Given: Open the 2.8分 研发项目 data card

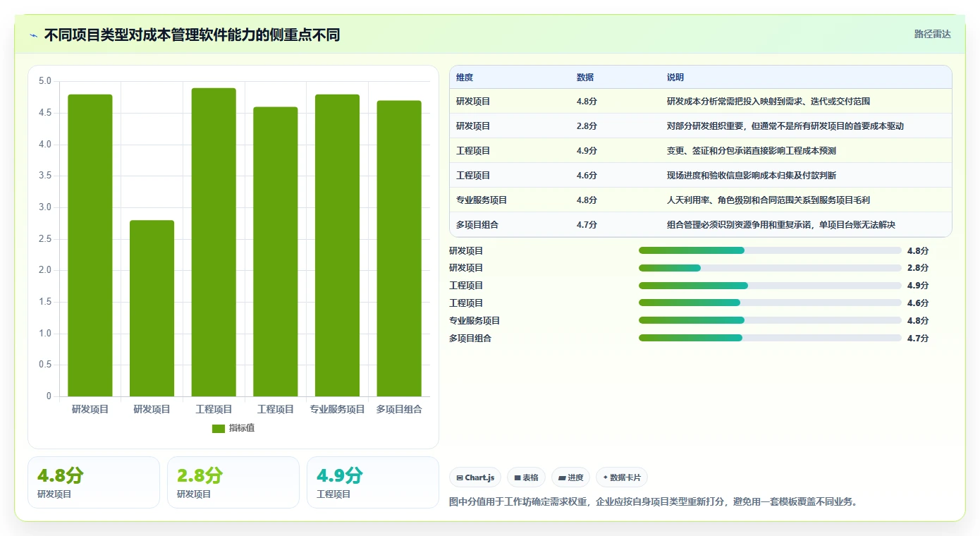Looking at the screenshot, I should (x=233, y=482).
